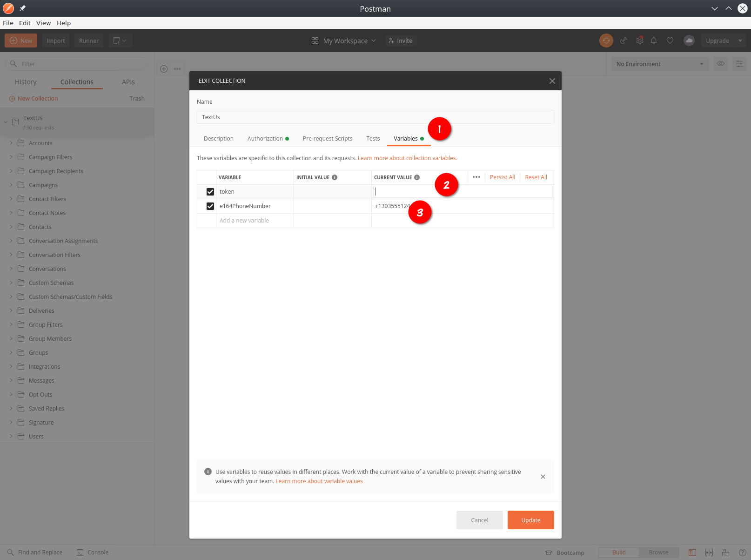Show info about Initial Value column
751x560 pixels.
pyautogui.click(x=335, y=177)
